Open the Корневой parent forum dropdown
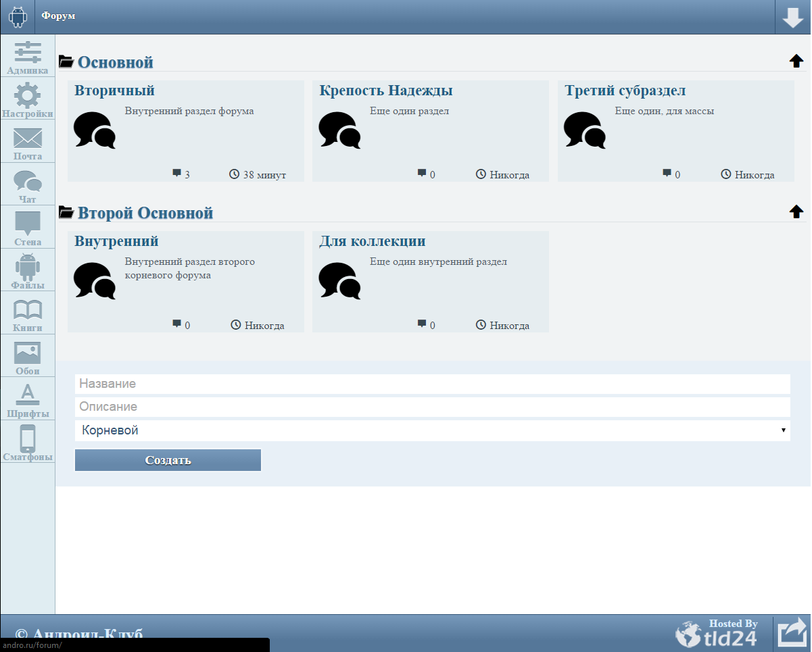The image size is (812, 652). tap(432, 430)
